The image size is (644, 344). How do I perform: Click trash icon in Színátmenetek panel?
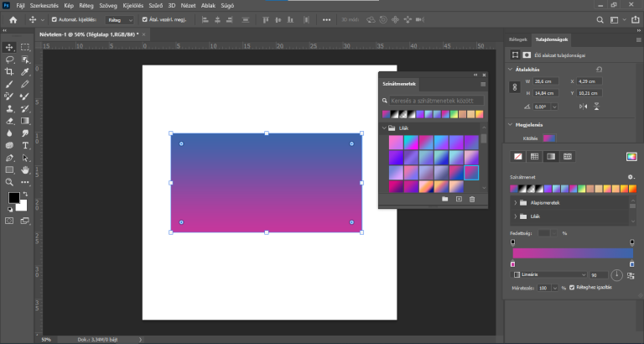472,199
